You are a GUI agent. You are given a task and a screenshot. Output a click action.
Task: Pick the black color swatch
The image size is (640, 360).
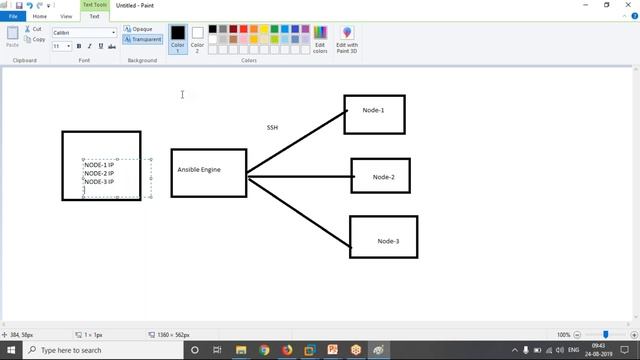[213, 29]
